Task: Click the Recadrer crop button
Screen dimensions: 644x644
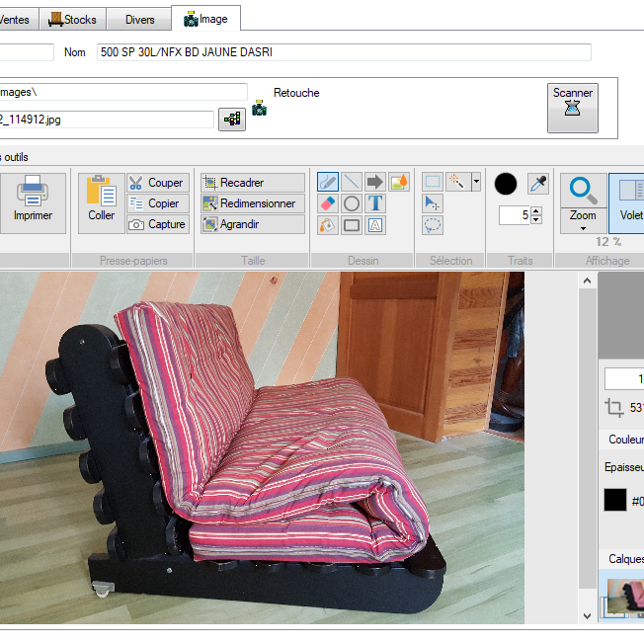Action: (x=253, y=183)
